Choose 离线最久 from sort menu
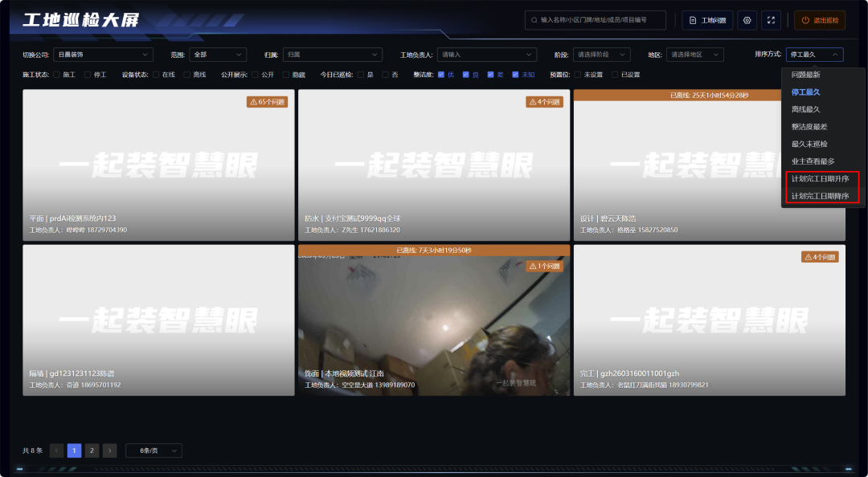 (805, 109)
